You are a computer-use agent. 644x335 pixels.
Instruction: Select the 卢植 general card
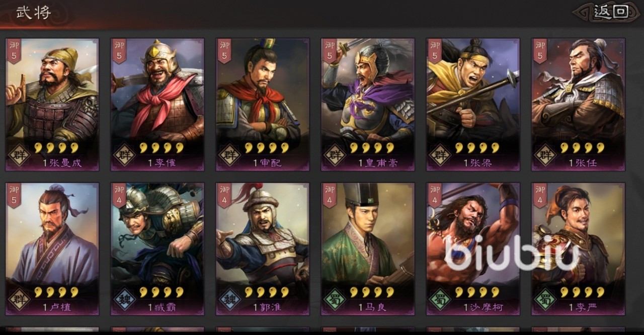point(52,249)
